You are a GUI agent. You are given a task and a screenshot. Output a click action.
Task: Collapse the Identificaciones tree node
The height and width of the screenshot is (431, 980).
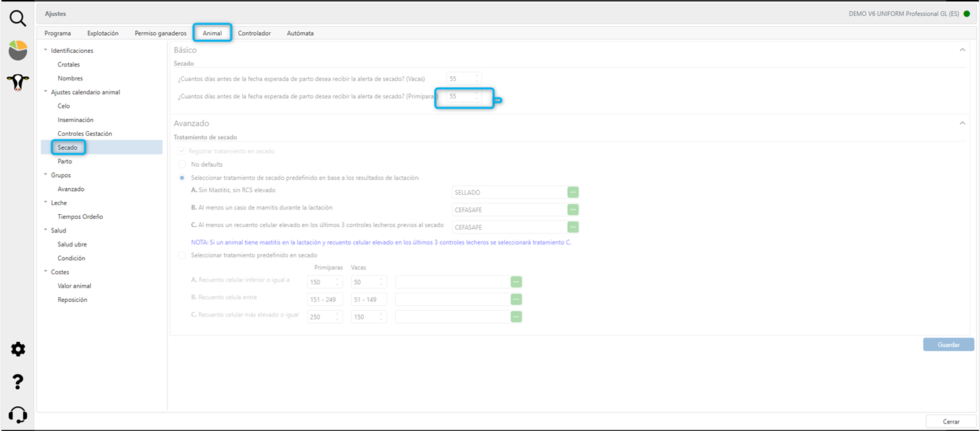(x=46, y=51)
